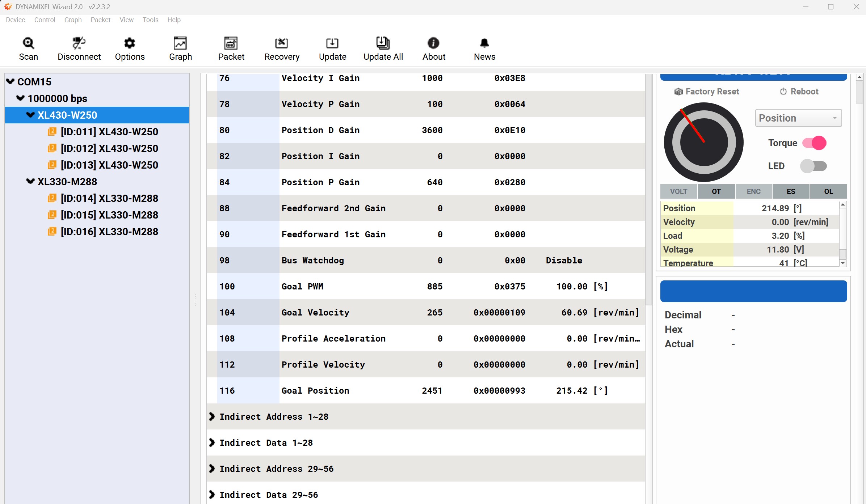Open the Position operating mode dropdown
Screen dimensions: 866x504
[x=798, y=118]
